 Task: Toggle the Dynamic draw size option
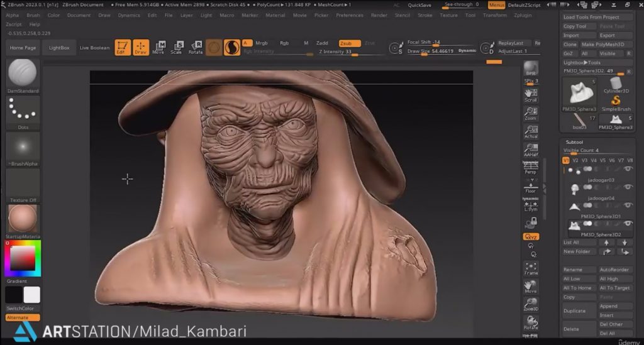click(467, 50)
